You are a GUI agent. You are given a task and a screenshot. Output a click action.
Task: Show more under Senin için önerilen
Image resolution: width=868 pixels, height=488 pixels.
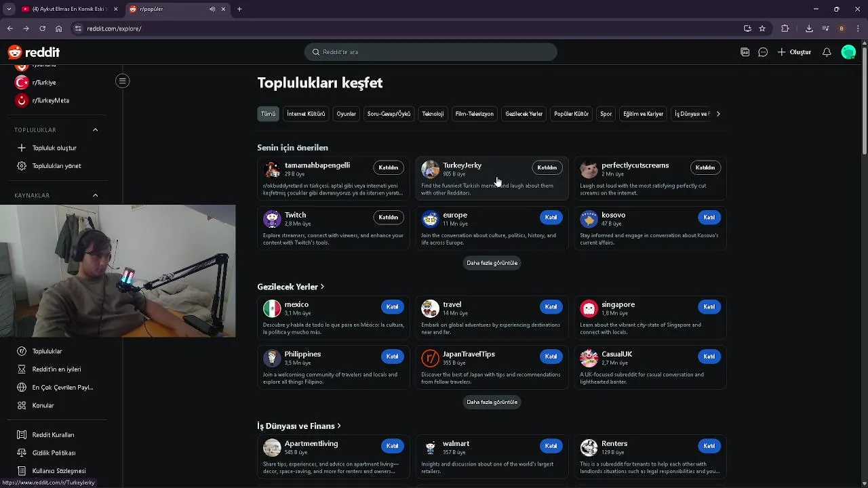pos(492,263)
